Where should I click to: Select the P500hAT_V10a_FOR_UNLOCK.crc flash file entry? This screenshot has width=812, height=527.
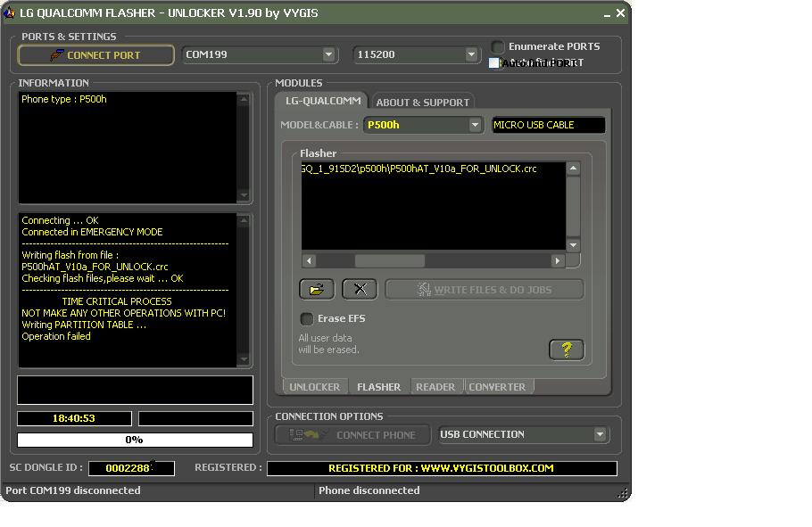click(419, 169)
